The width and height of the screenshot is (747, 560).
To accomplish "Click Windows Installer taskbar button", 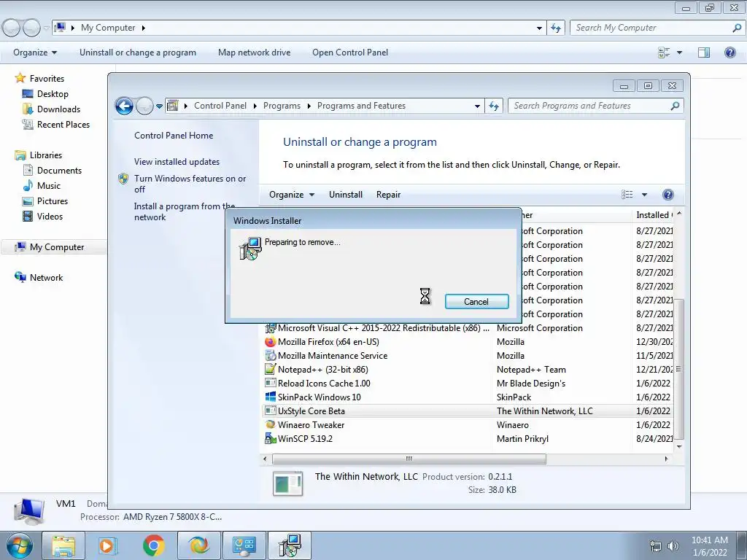I will (290, 545).
